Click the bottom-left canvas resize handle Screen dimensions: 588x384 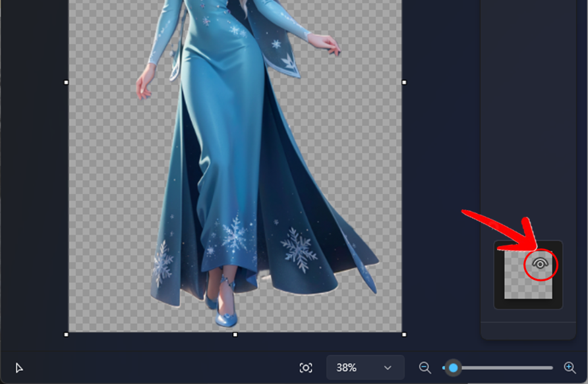pyautogui.click(x=67, y=335)
